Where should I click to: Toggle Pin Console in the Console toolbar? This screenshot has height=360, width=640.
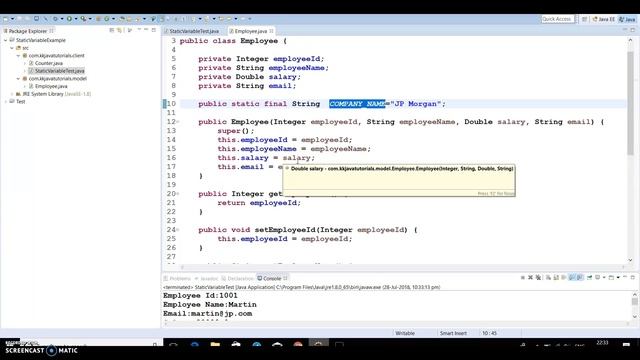[589, 278]
